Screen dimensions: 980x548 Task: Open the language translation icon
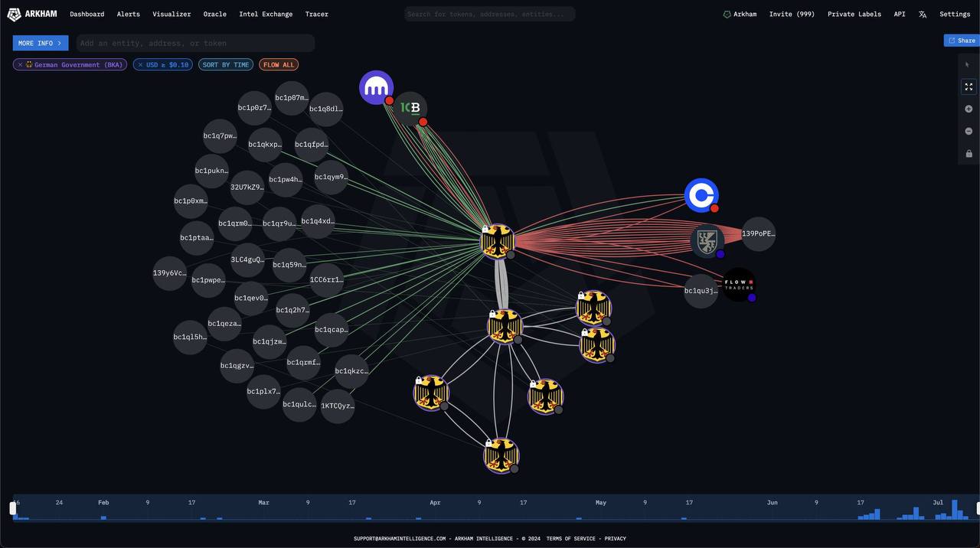923,14
